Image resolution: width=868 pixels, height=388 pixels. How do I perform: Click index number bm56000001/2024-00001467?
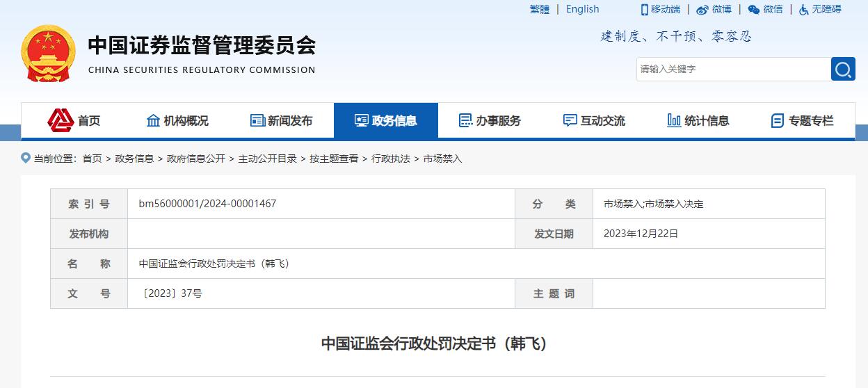click(207, 204)
